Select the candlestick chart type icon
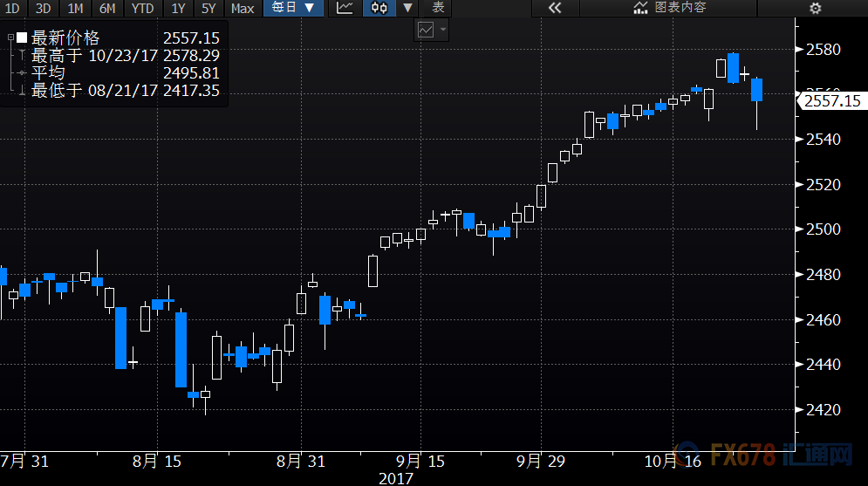The image size is (868, 486). coord(379,8)
